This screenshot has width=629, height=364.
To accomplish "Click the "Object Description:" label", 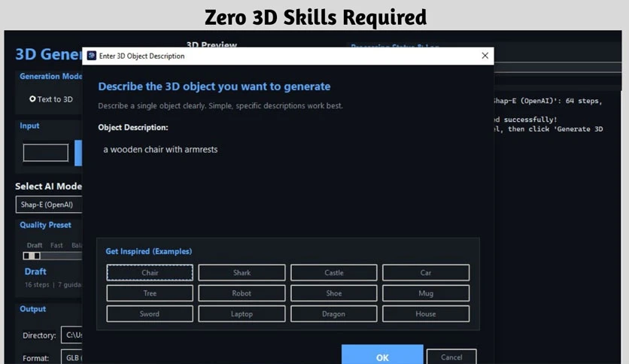I will point(132,128).
